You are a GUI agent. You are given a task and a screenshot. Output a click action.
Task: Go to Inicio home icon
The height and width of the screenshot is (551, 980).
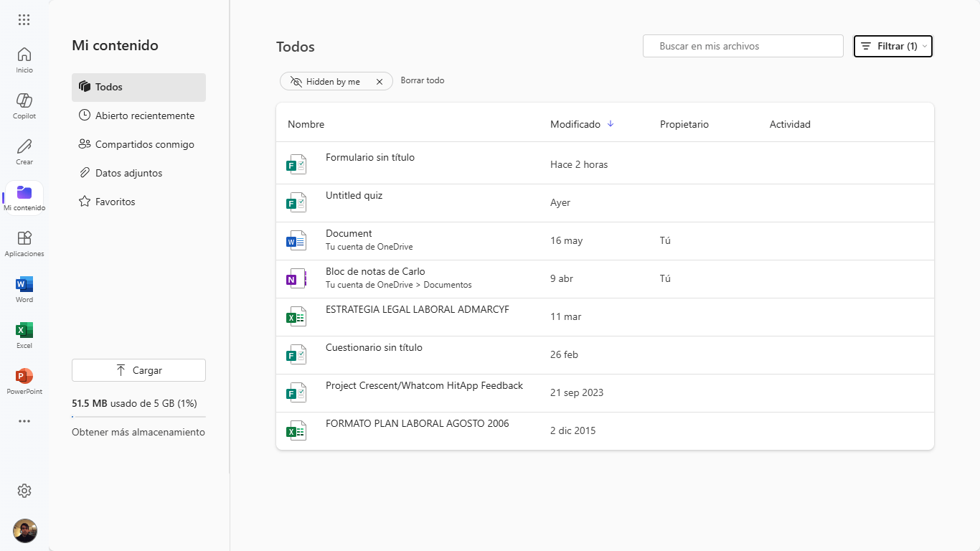[x=24, y=55]
